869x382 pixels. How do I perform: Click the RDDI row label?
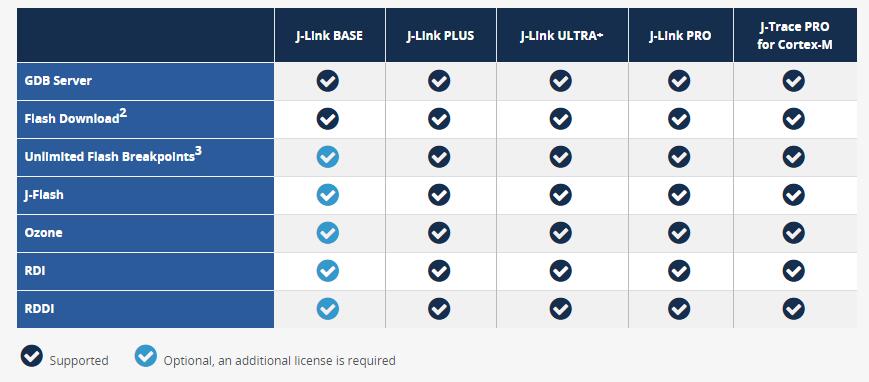click(x=39, y=309)
